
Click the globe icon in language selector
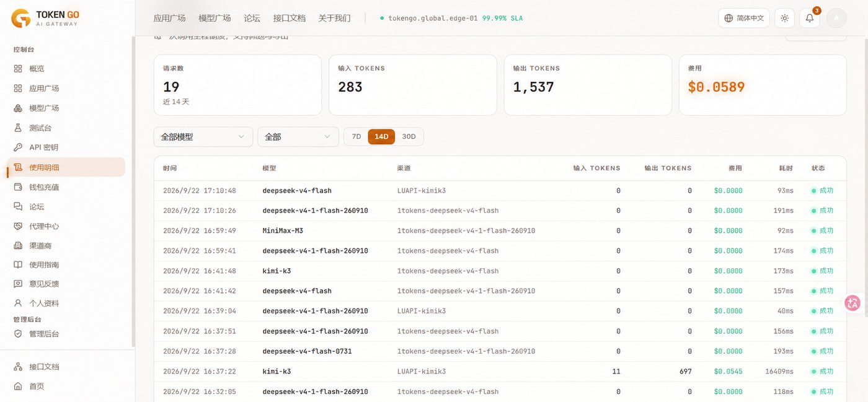pyautogui.click(x=729, y=18)
